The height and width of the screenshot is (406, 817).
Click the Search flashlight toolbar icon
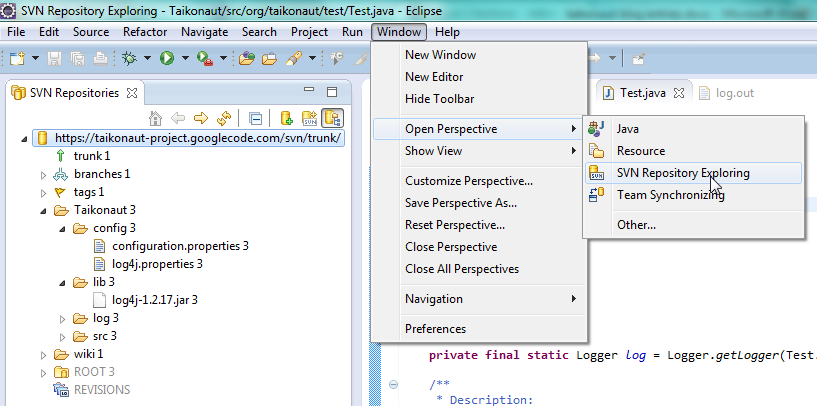[x=293, y=58]
